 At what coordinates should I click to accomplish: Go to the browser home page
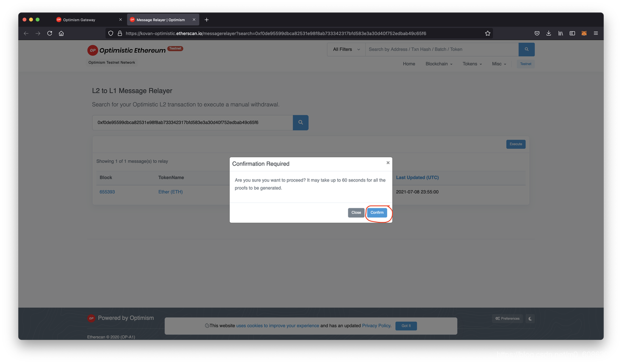click(x=61, y=33)
